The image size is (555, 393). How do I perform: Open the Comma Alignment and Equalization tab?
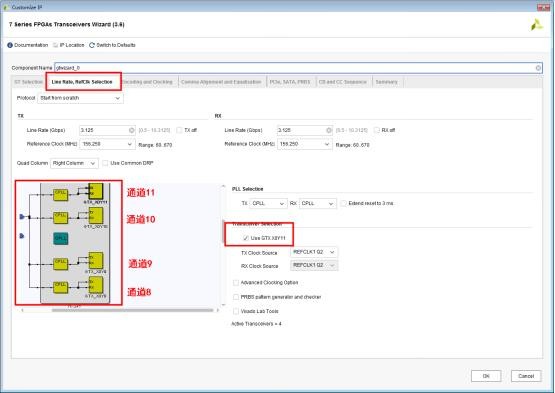pos(221,82)
